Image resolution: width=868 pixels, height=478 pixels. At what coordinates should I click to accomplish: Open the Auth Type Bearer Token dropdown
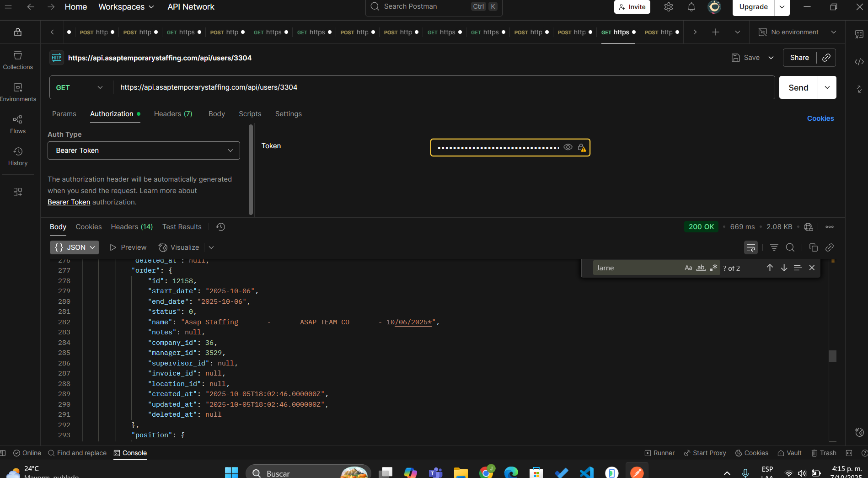point(144,150)
